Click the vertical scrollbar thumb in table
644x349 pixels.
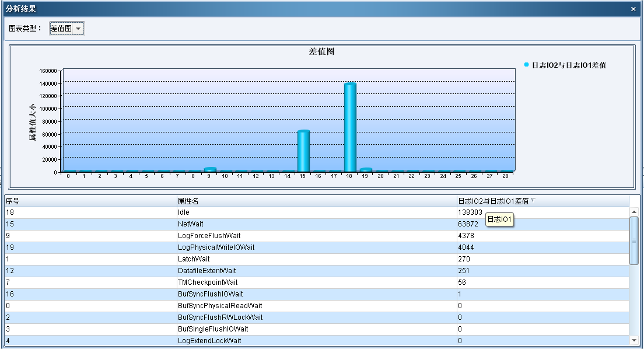pyautogui.click(x=634, y=240)
